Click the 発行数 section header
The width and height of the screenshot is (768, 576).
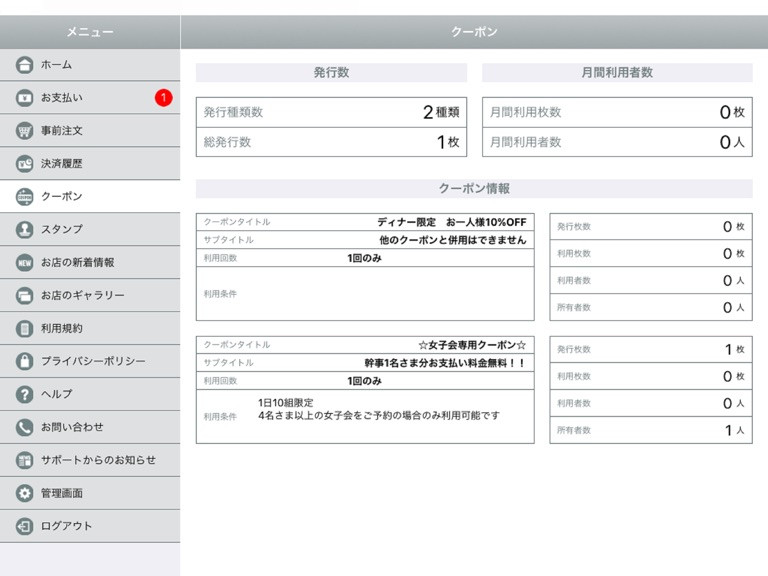[332, 72]
